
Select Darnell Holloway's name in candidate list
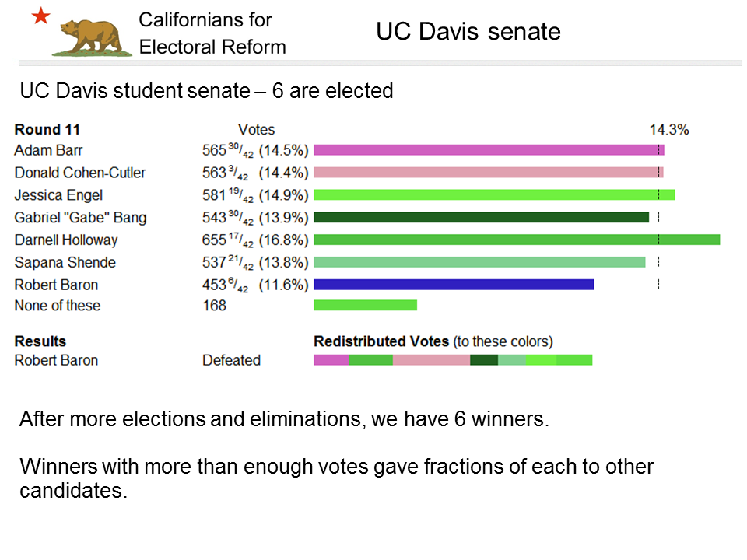click(65, 240)
